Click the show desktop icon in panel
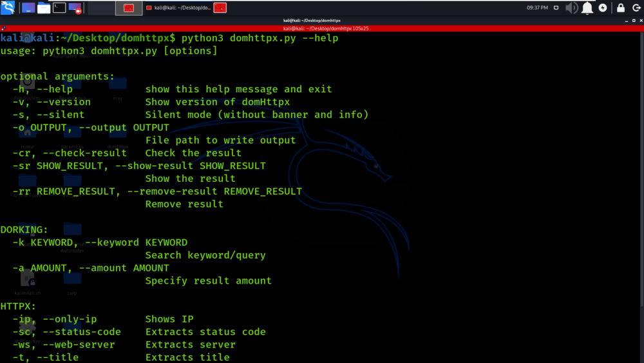This screenshot has height=363, width=644. [28, 8]
